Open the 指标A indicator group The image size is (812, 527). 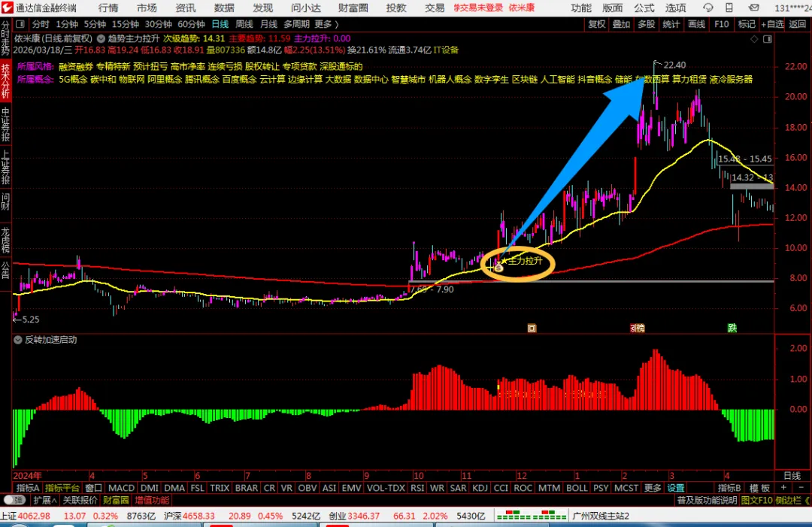pos(28,488)
